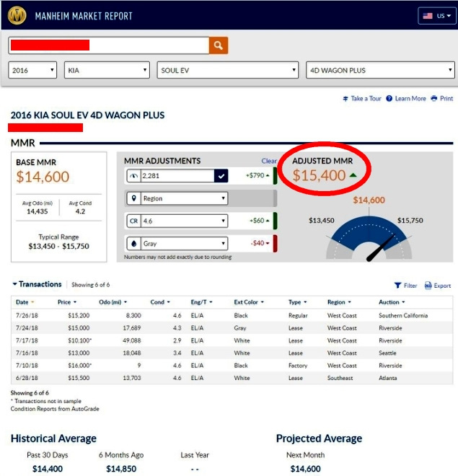Open the US country selector dropdown
This screenshot has width=458, height=476.
click(x=437, y=16)
